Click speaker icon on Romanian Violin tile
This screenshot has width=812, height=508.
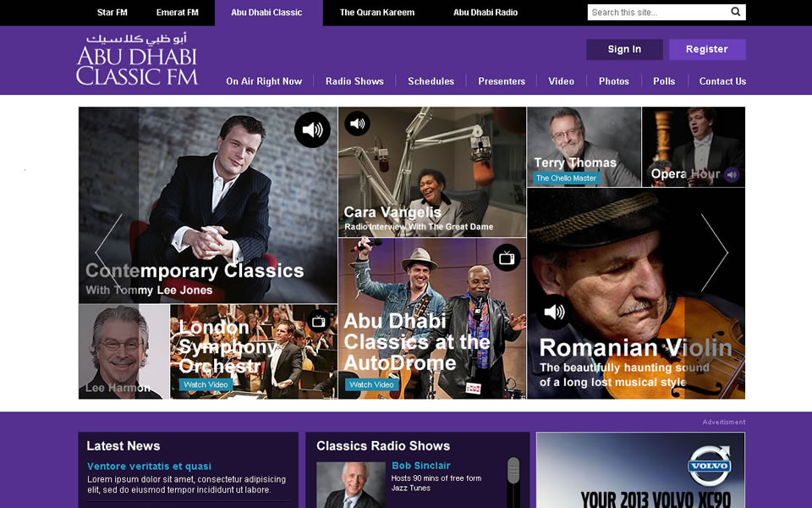tap(554, 312)
